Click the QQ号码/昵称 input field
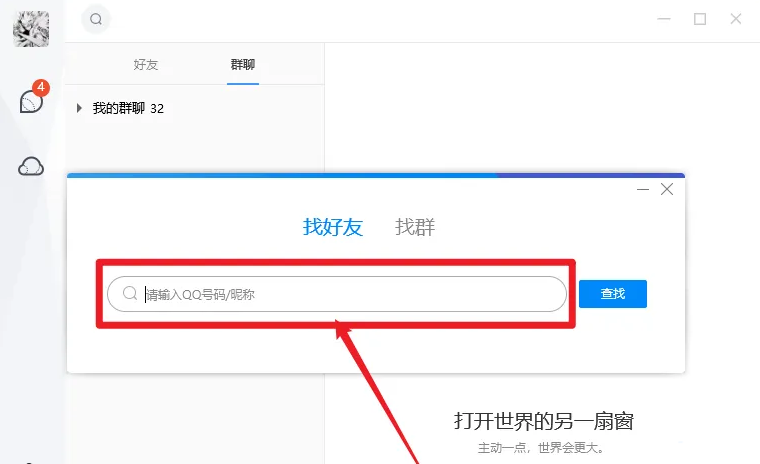The height and width of the screenshot is (464, 760). coord(337,294)
